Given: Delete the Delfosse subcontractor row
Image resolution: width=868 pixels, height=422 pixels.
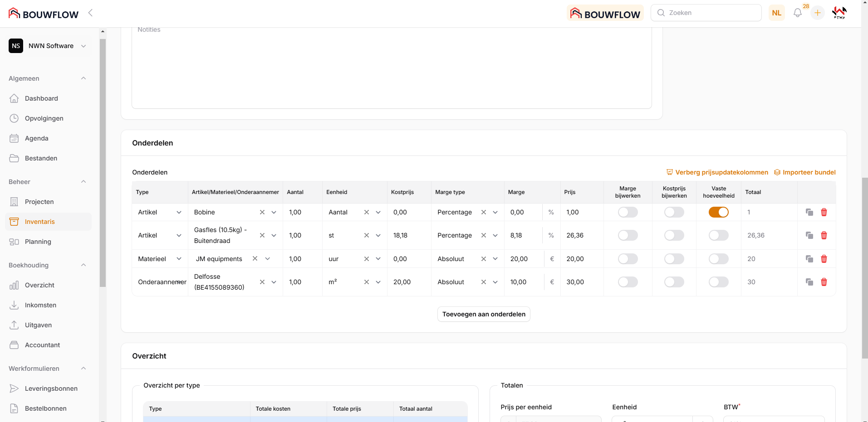Looking at the screenshot, I should click(824, 282).
